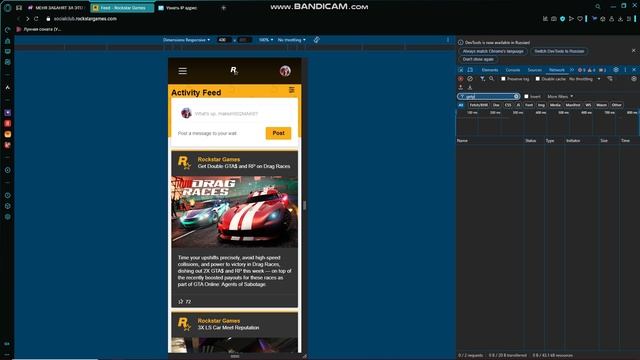Screen dimensions: 640x360
Task: Filter requests by CSS type
Action: point(508,105)
